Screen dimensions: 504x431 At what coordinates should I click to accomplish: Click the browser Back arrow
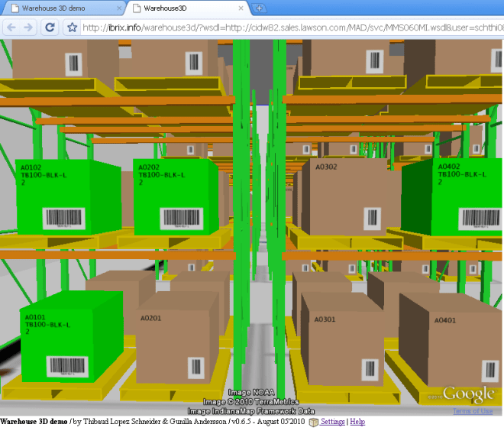pyautogui.click(x=11, y=27)
